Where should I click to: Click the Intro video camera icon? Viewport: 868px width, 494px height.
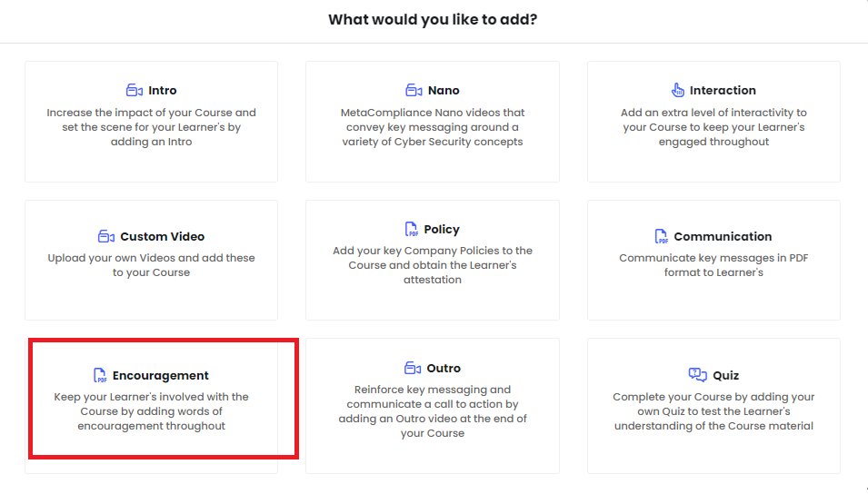coord(135,90)
